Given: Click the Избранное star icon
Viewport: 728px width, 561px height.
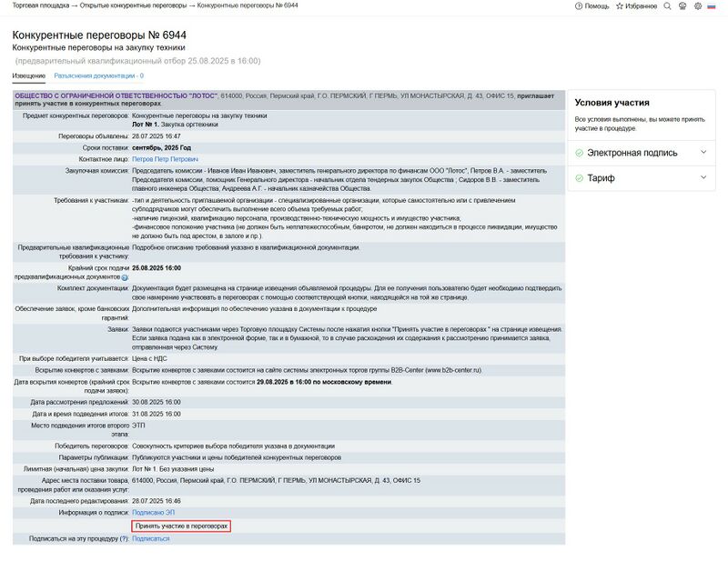Looking at the screenshot, I should point(620,5).
